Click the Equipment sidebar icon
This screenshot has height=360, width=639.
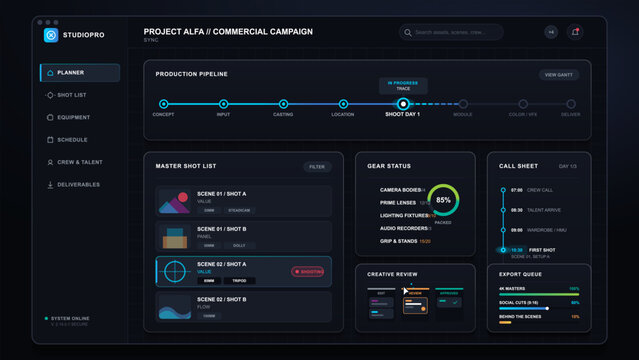[50, 117]
